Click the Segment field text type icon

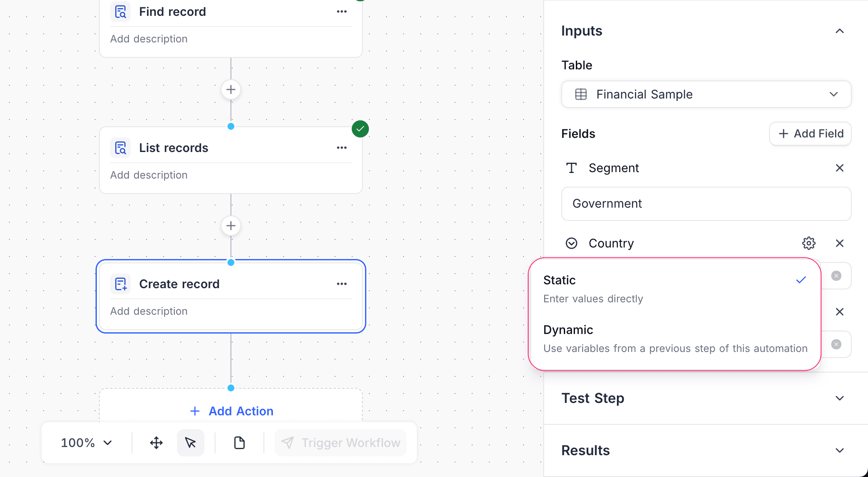571,168
